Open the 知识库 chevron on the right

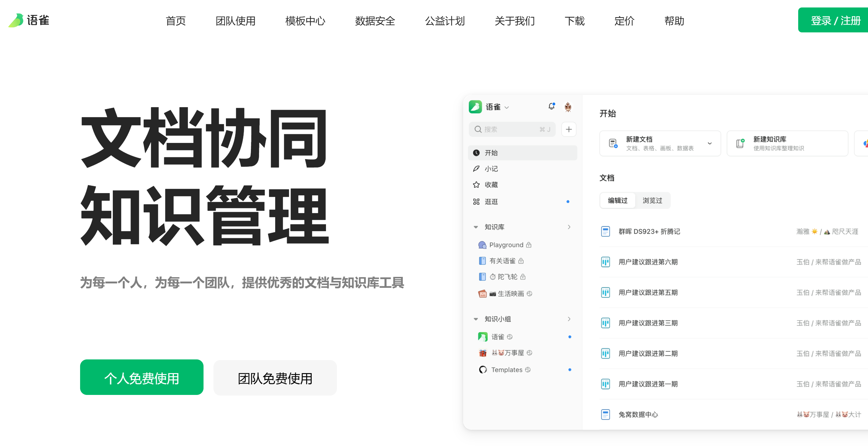[x=569, y=227]
